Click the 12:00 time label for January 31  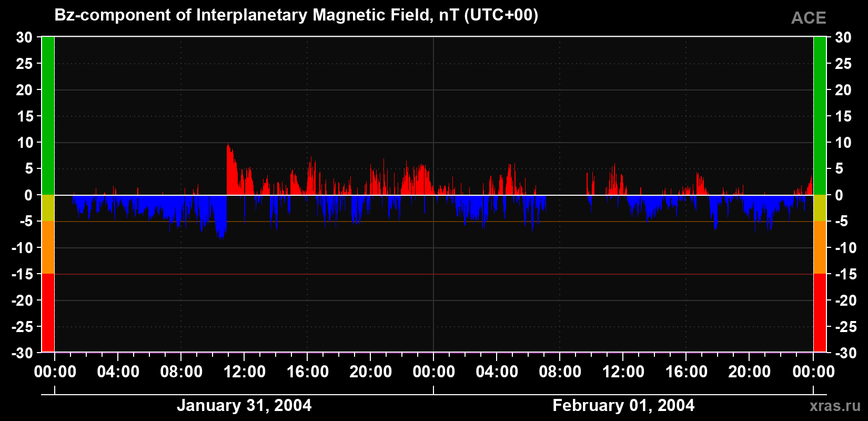pyautogui.click(x=244, y=372)
